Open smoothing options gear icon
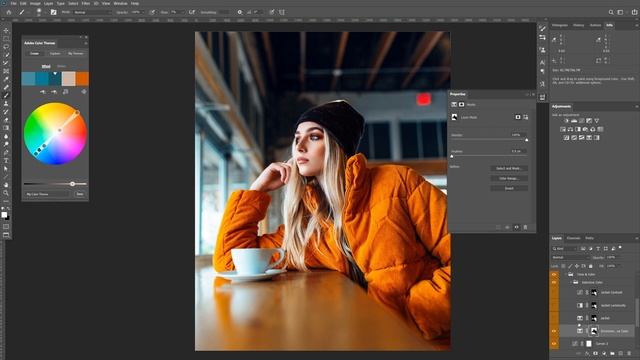640x360 pixels. click(240, 12)
